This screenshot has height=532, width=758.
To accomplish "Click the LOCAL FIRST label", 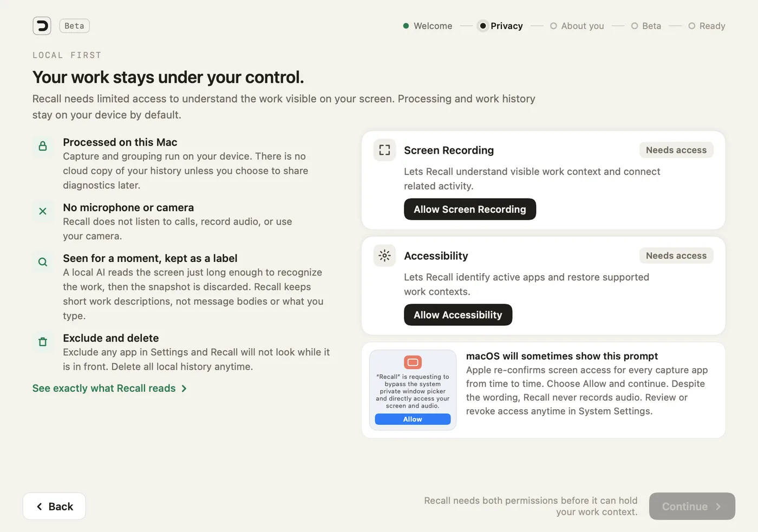I will click(67, 55).
